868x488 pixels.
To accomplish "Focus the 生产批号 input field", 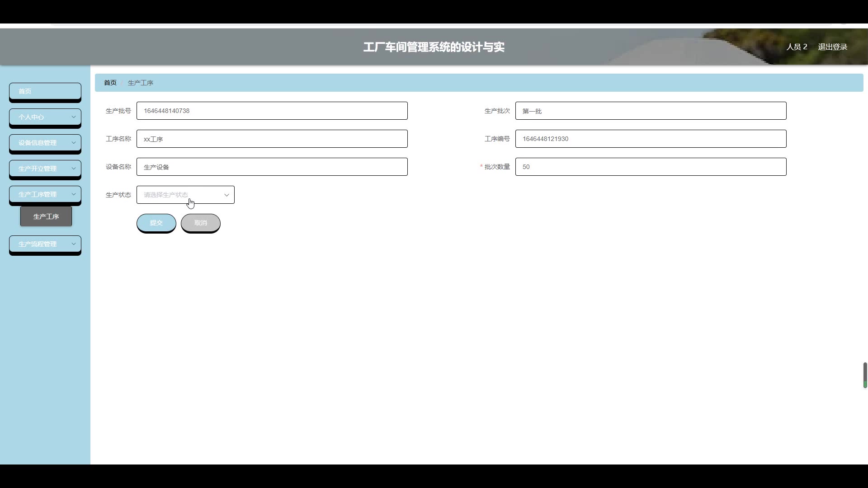I will [272, 111].
